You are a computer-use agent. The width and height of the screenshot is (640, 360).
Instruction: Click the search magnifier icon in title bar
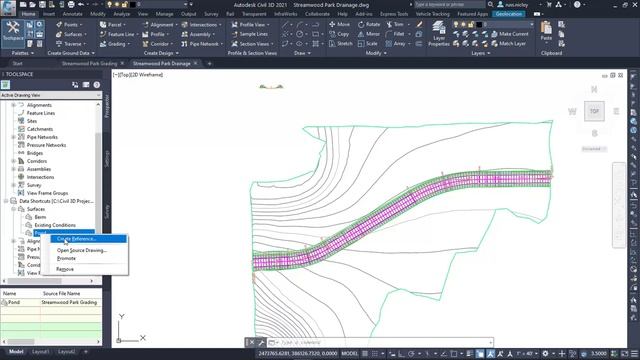(490, 5)
